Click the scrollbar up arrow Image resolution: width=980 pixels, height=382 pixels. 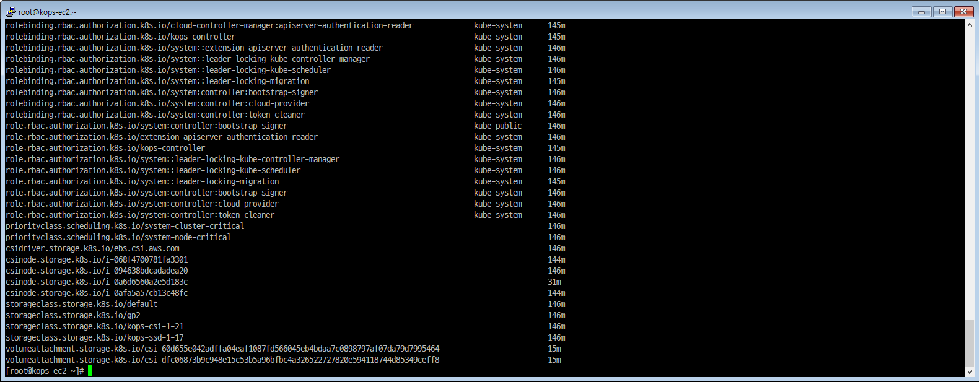coord(970,25)
